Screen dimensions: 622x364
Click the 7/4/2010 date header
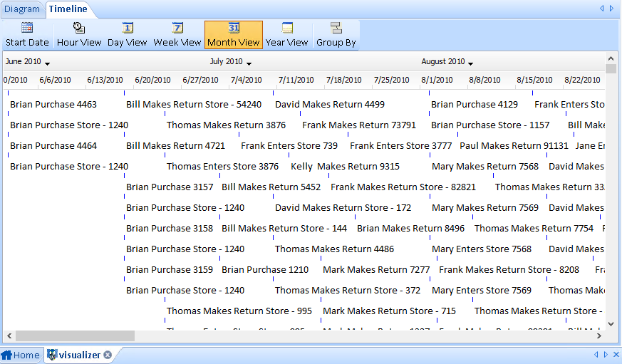coord(246,80)
